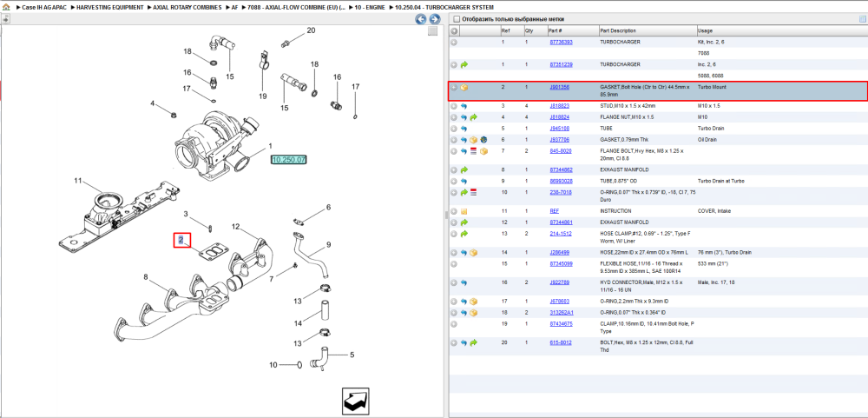Select the EXHAUST MANIFOLD text in ref 12 row

click(624, 222)
